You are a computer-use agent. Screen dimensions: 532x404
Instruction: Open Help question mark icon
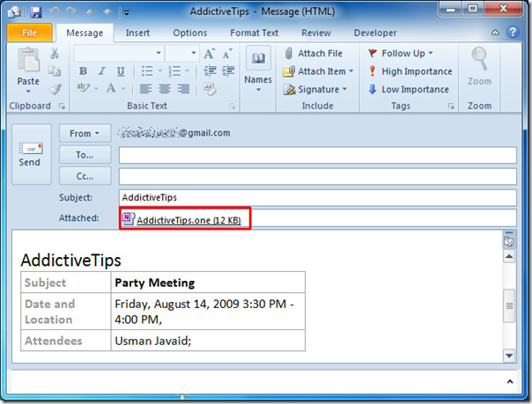[x=513, y=33]
